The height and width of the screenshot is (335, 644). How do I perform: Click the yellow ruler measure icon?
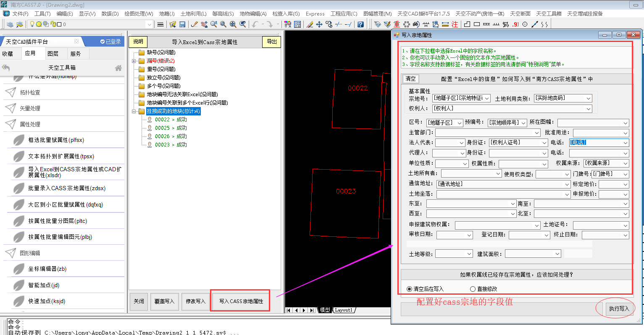[445, 24]
